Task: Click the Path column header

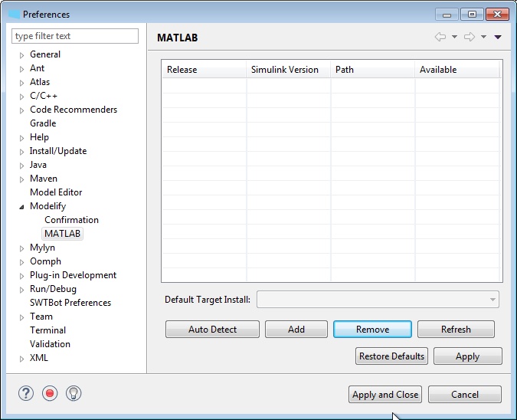Action: click(372, 70)
